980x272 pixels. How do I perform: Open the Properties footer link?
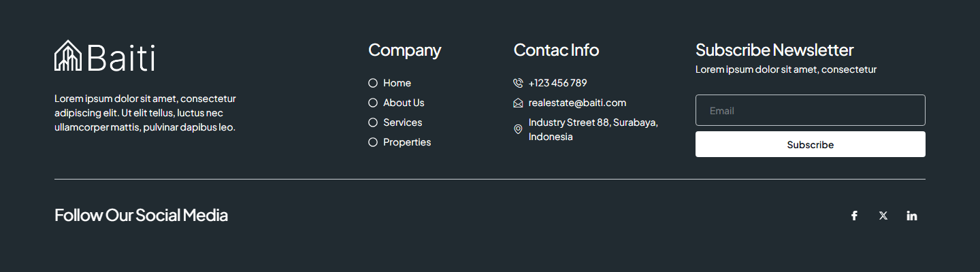[407, 142]
